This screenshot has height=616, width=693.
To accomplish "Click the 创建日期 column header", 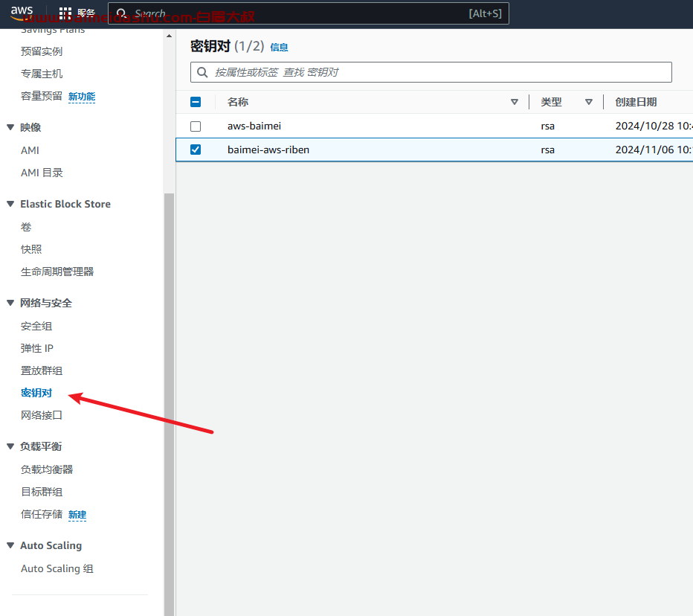I will click(636, 102).
